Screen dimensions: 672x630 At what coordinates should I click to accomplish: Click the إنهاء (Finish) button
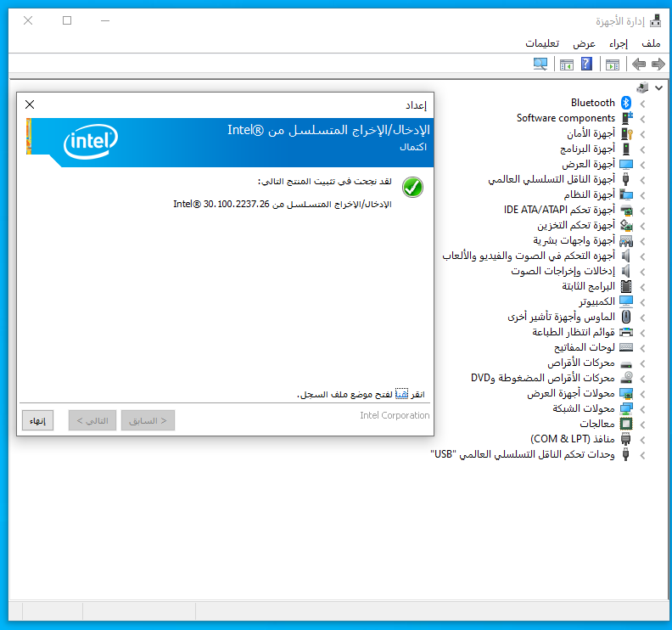pyautogui.click(x=37, y=420)
